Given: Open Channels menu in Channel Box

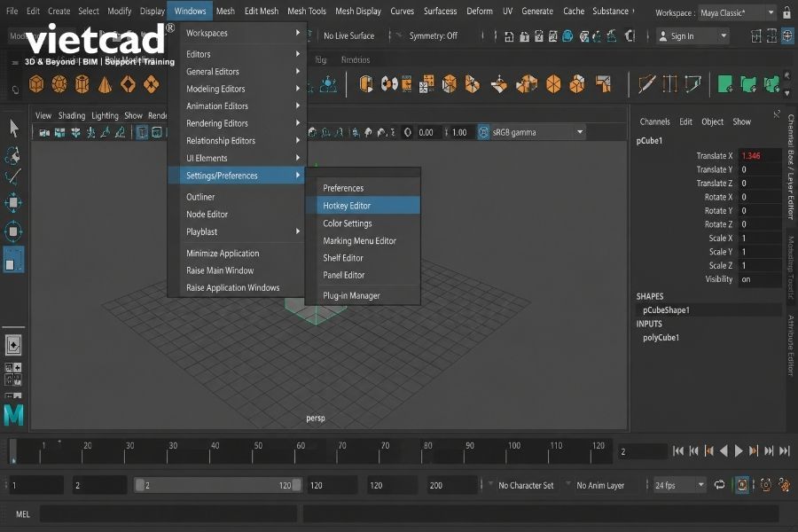Looking at the screenshot, I should tap(654, 121).
